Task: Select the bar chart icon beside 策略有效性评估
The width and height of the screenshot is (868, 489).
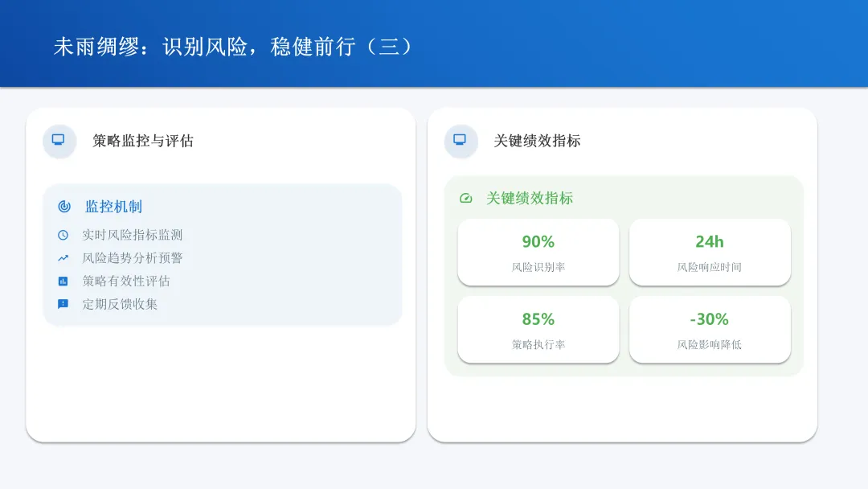Action: click(x=63, y=281)
